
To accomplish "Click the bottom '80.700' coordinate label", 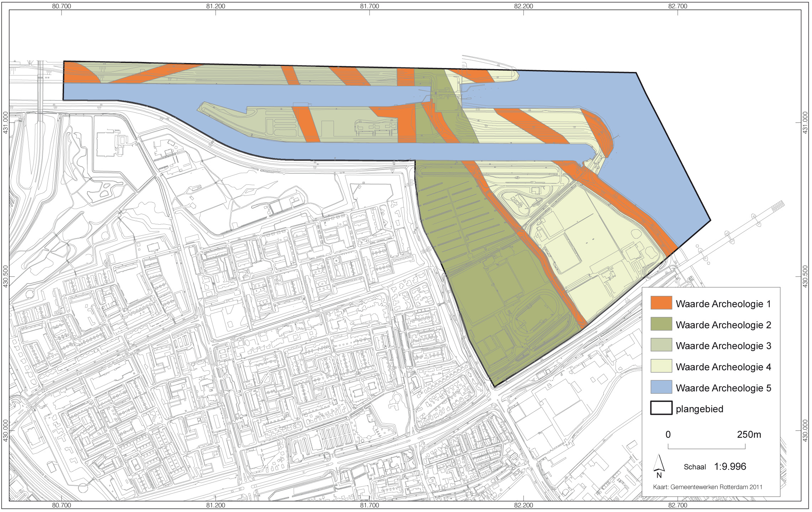I will [x=62, y=505].
